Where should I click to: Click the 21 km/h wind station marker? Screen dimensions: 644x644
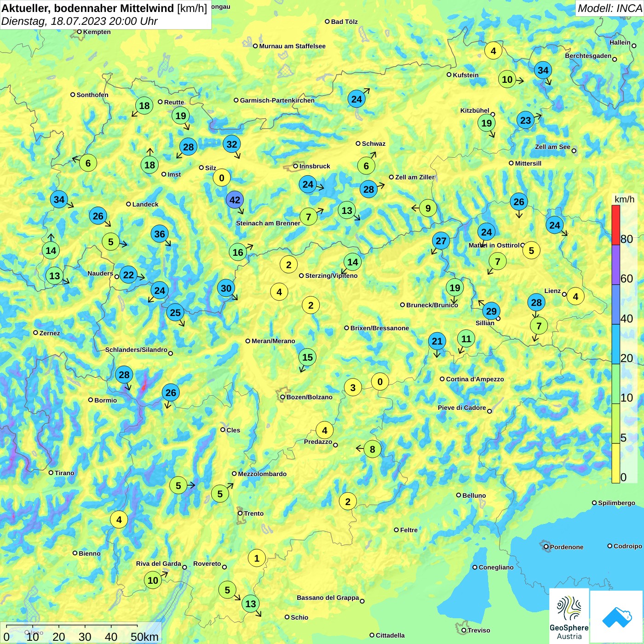[437, 341]
